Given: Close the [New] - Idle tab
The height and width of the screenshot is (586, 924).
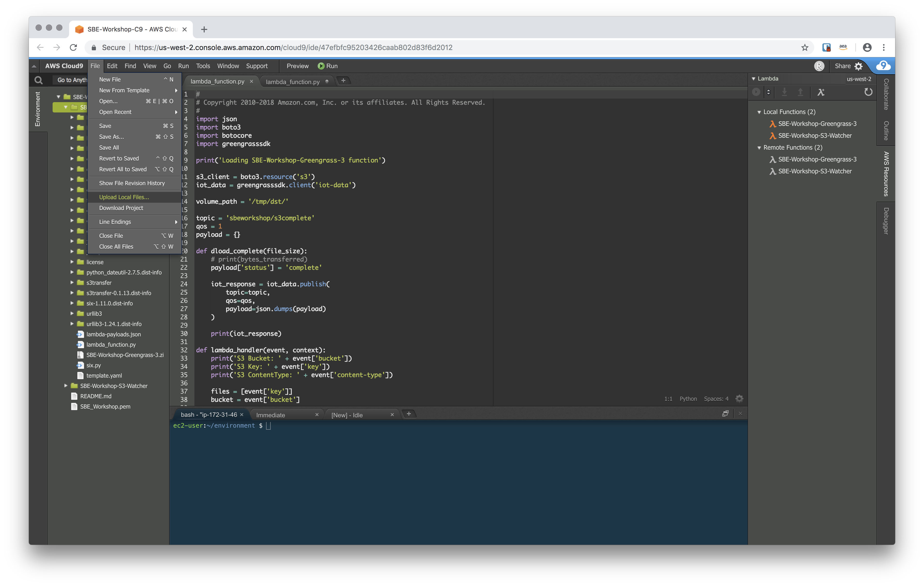Looking at the screenshot, I should 392,415.
